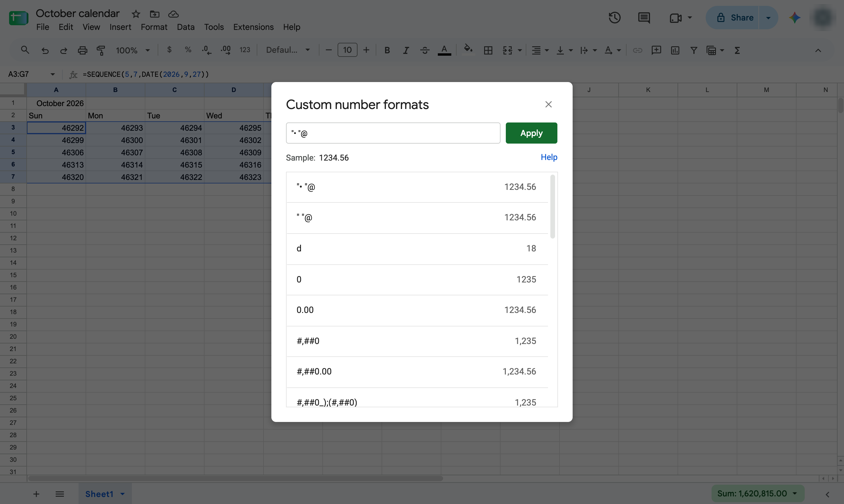
Task: Click the undo arrow
Action: 45,50
